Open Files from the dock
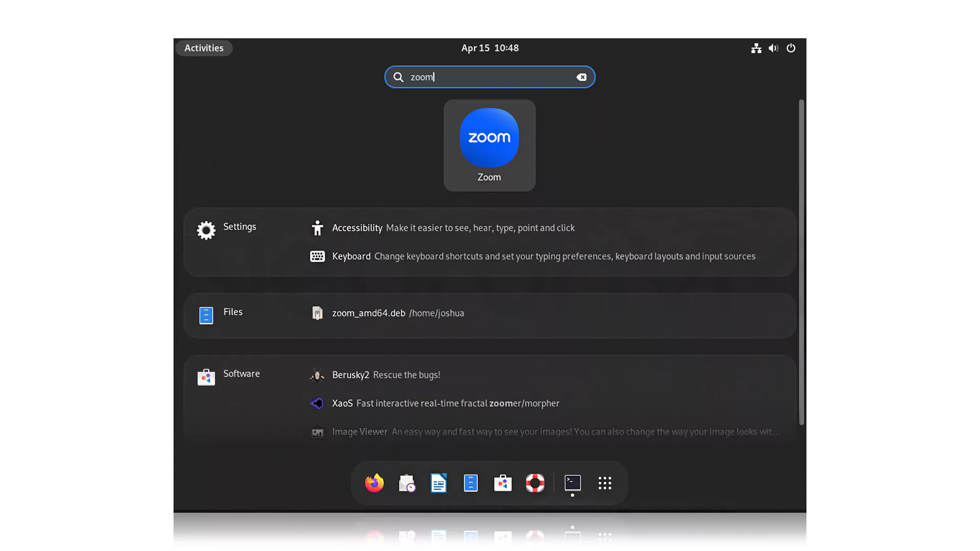980x551 pixels. [471, 483]
